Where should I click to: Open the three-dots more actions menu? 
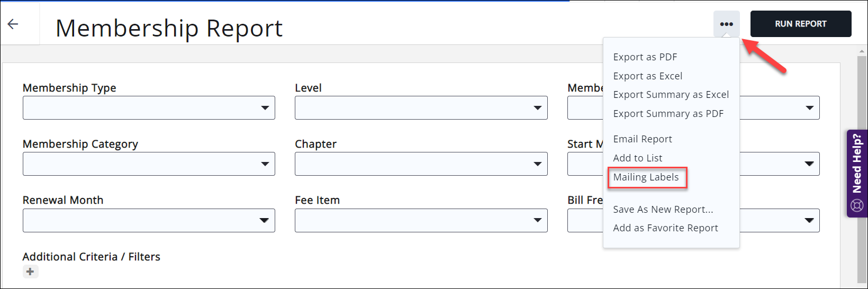click(x=726, y=24)
